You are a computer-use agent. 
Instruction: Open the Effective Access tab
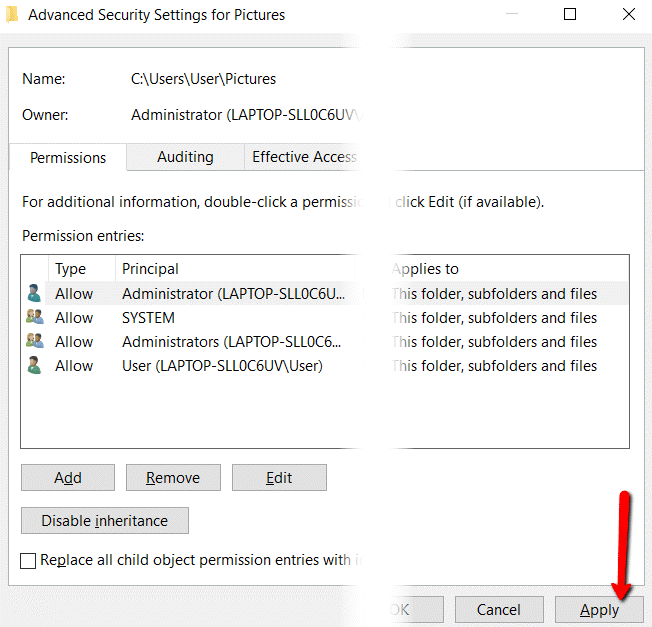[x=303, y=157]
